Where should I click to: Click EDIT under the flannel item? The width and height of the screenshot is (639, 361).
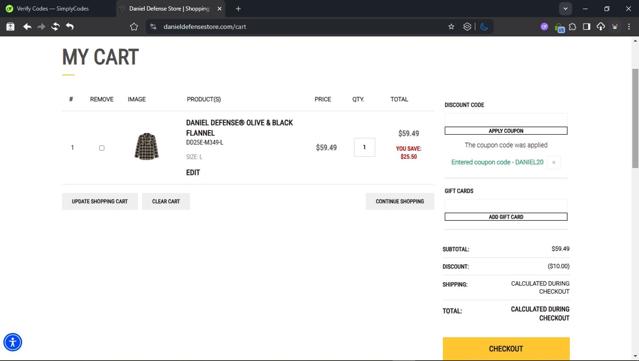tap(193, 173)
